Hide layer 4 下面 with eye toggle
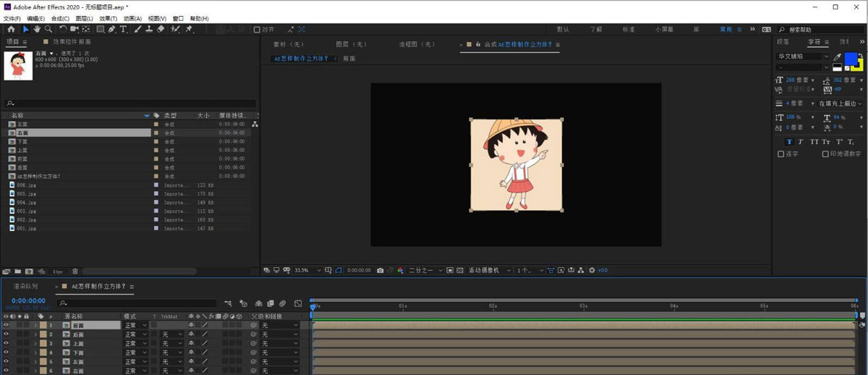This screenshot has width=868, height=375. coord(7,353)
